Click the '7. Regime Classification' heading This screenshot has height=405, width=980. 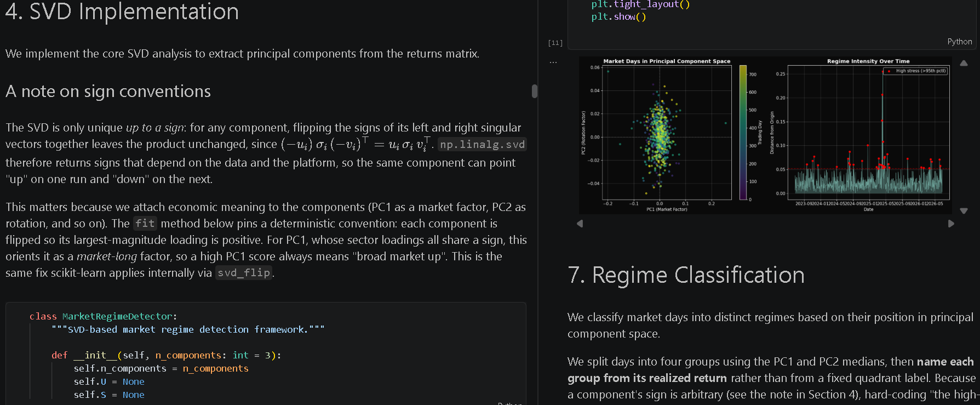coord(686,275)
